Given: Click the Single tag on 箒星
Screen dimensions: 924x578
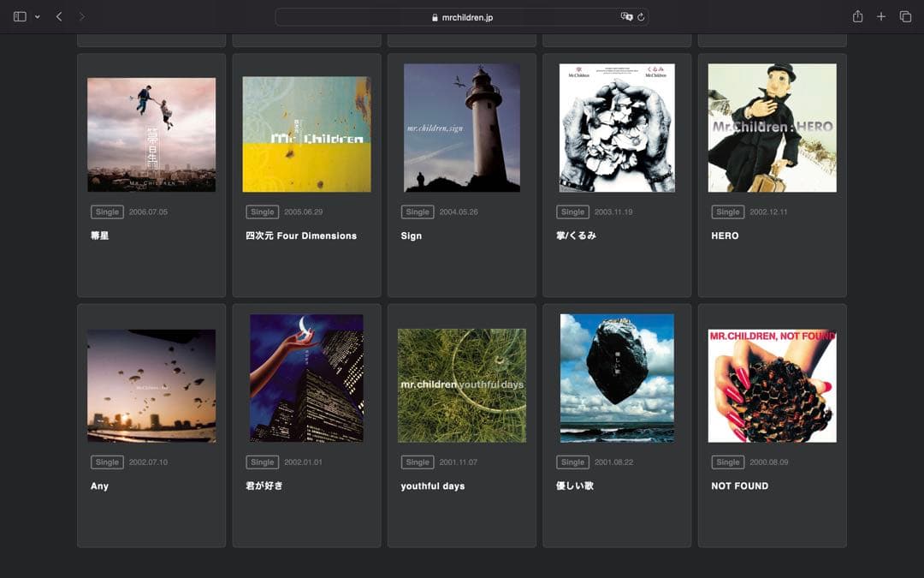Looking at the screenshot, I should [107, 212].
